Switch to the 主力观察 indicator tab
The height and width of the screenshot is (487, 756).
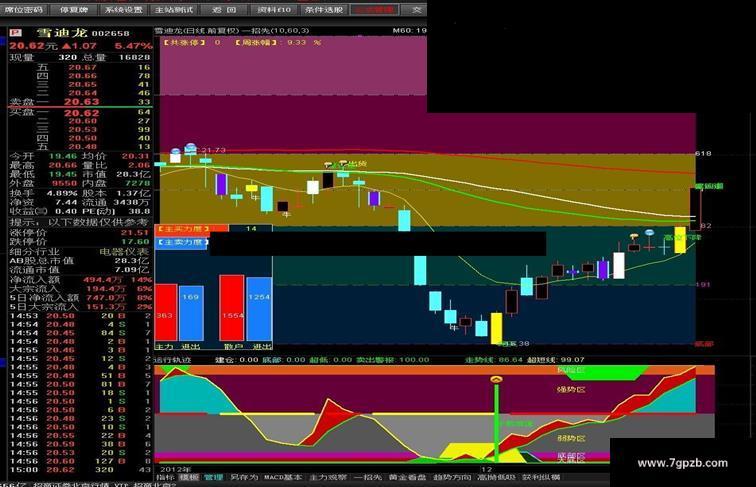(x=328, y=477)
